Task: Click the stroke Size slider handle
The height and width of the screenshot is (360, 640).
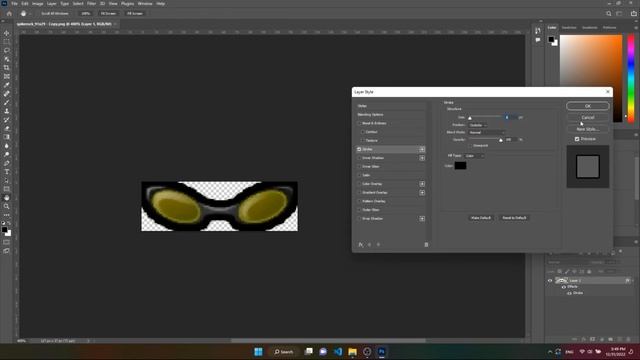Action: tap(470, 118)
